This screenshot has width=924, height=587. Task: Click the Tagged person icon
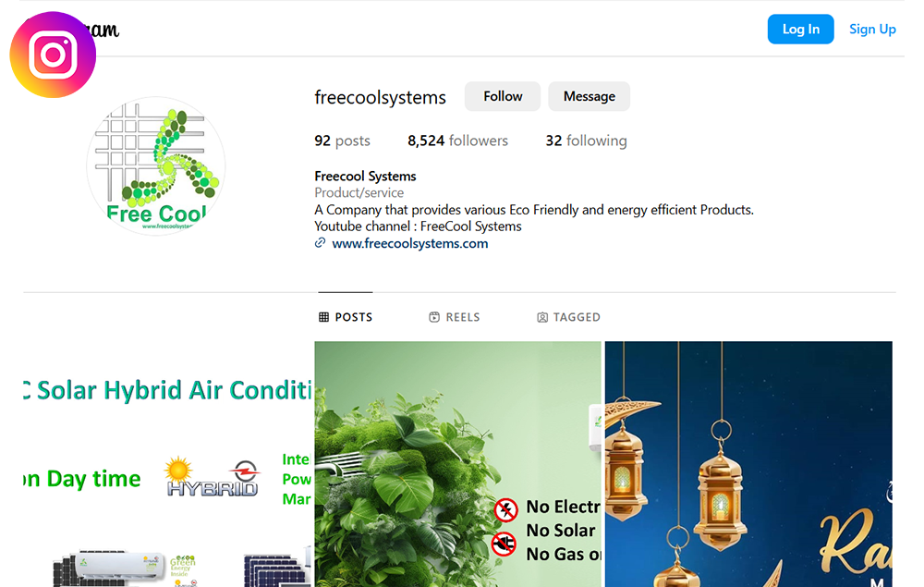[542, 318]
